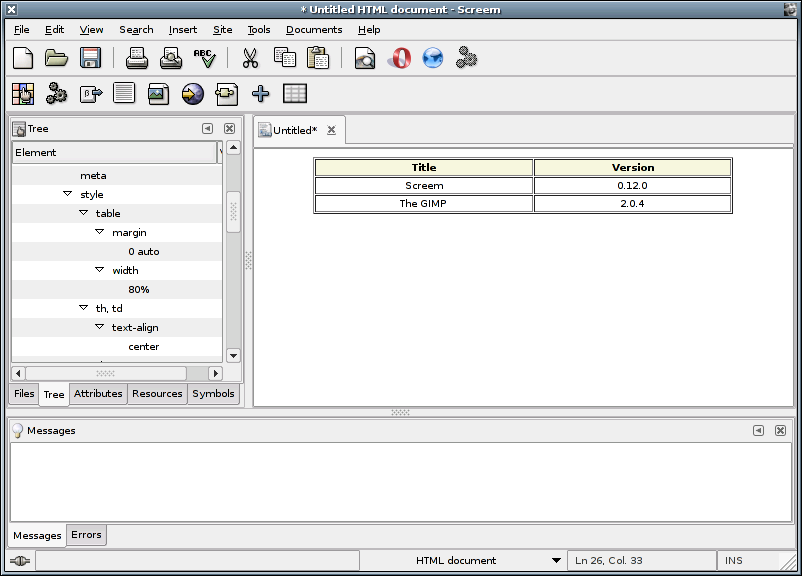Click the plug icon in status bar
Viewport: 802px width, 576px height.
pos(20,561)
